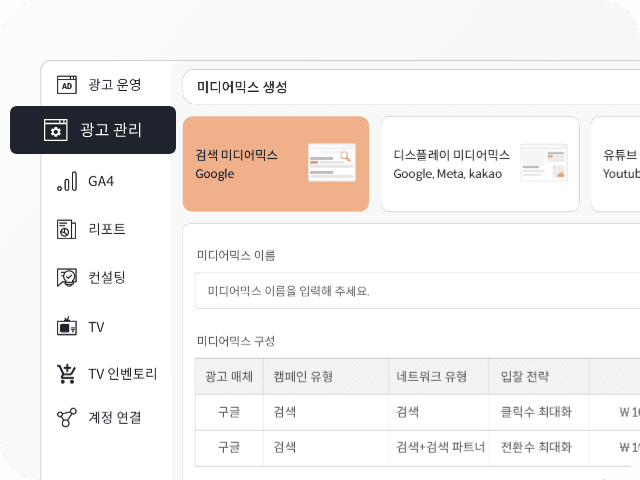The image size is (640, 480).
Task: Open the 리포트 menu
Action: (107, 229)
